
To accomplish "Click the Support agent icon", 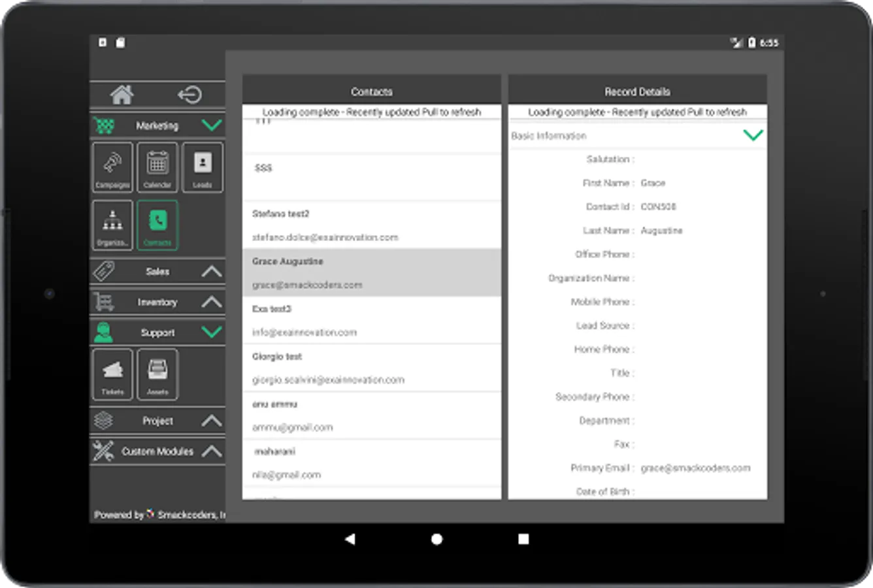I will tap(103, 333).
